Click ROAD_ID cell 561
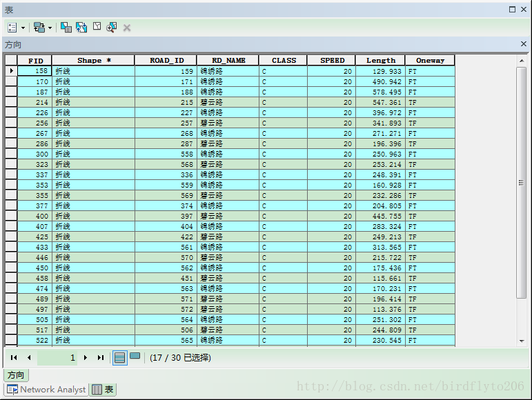 (x=166, y=247)
